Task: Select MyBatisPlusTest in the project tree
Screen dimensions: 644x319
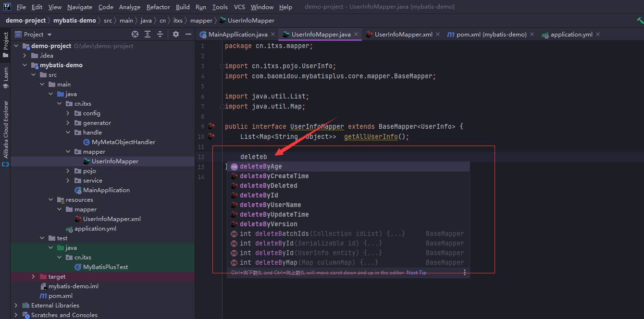Action: (105, 267)
